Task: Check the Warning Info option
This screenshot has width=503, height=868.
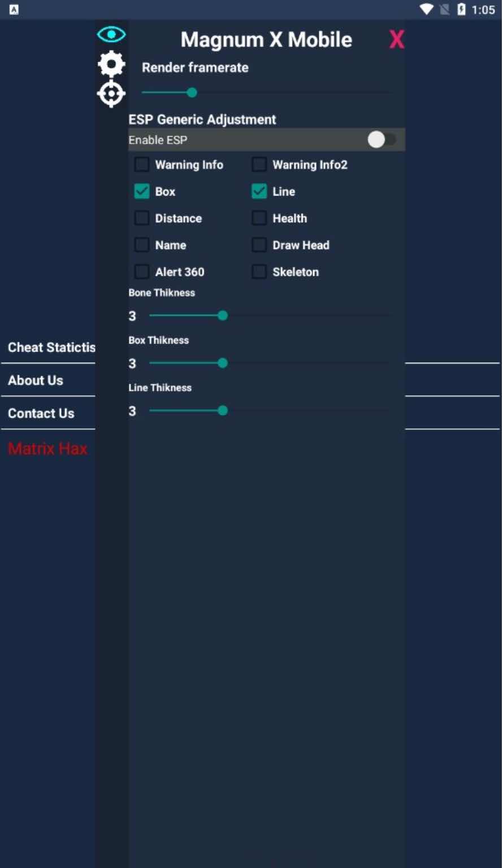Action: pyautogui.click(x=142, y=165)
